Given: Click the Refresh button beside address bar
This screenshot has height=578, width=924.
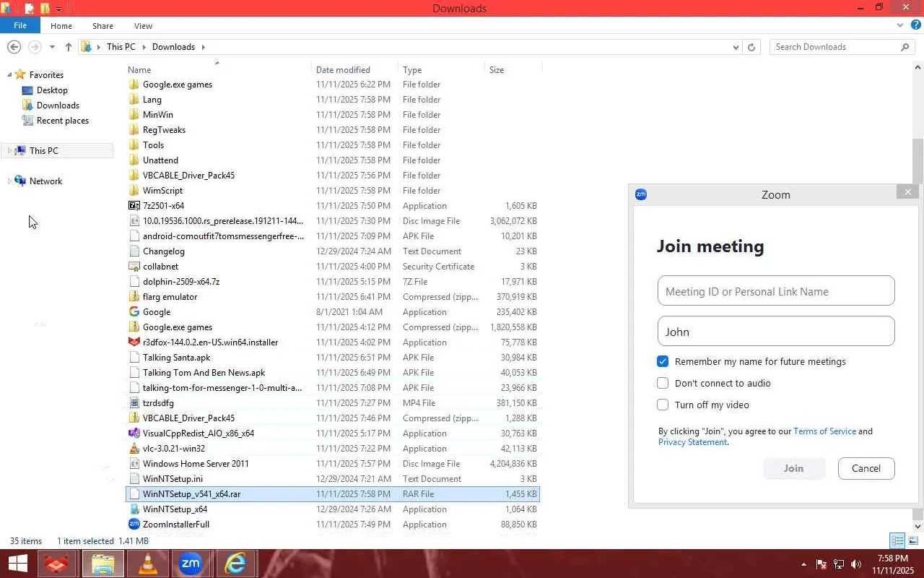Looking at the screenshot, I should coord(751,47).
